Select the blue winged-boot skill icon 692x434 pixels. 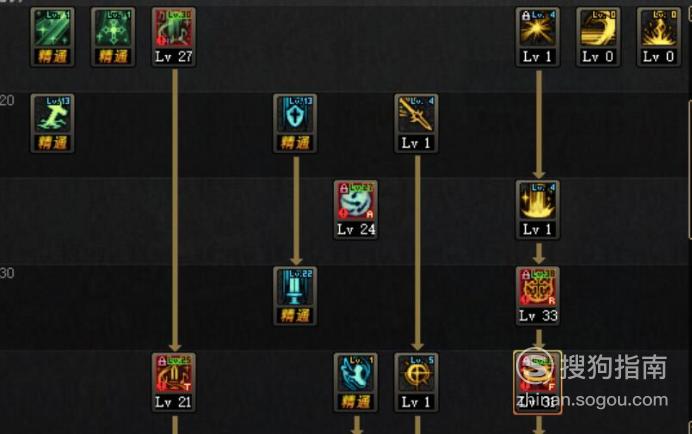click(356, 382)
